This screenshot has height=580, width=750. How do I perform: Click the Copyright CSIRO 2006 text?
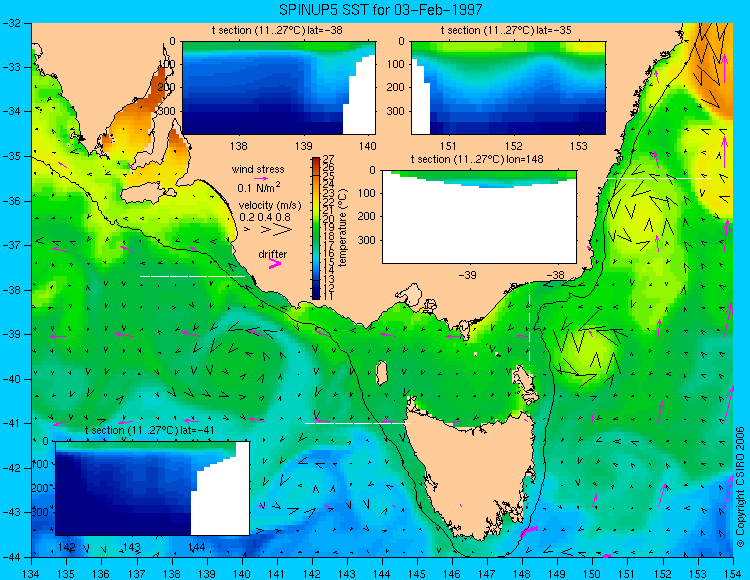[740, 487]
